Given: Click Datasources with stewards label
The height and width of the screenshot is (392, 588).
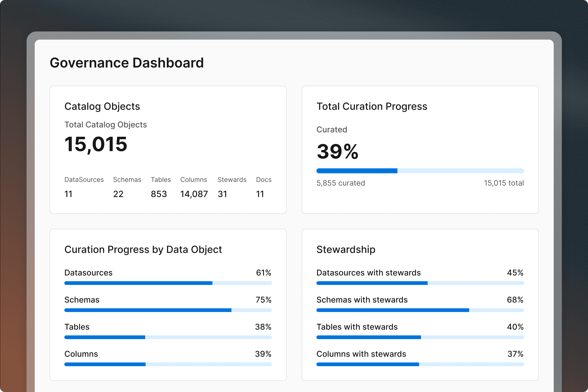Looking at the screenshot, I should (x=369, y=273).
